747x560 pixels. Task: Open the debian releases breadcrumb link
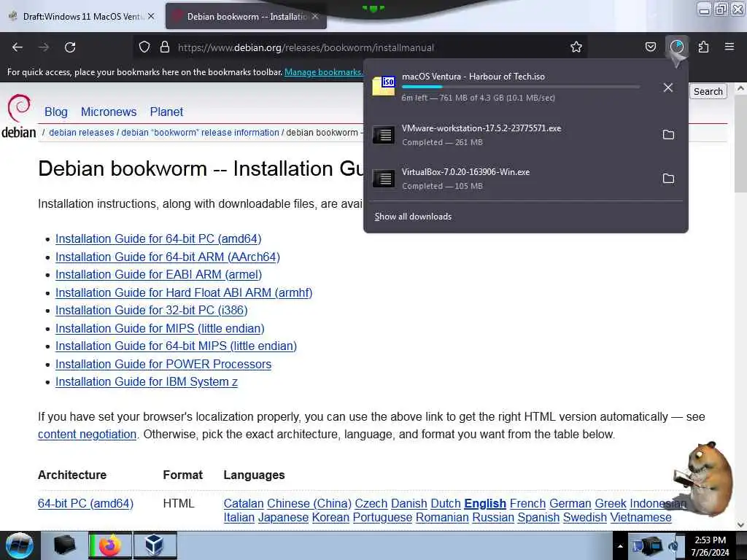(x=82, y=133)
